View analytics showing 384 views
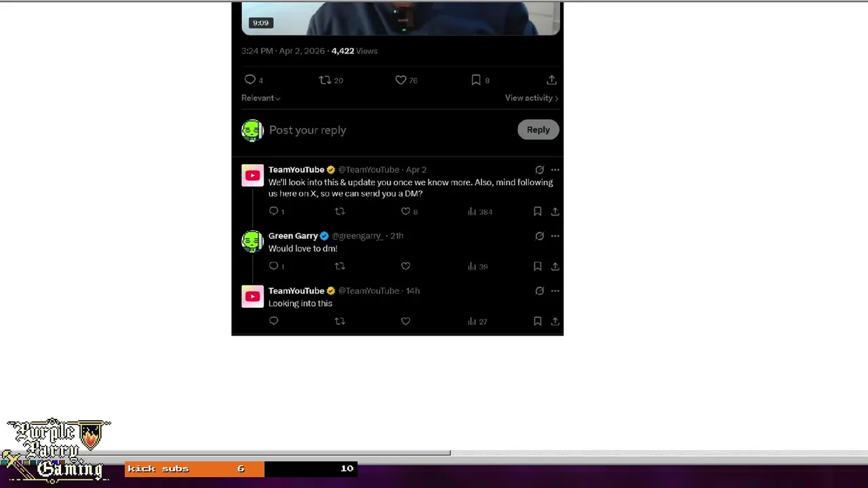The width and height of the screenshot is (868, 488). [x=479, y=211]
